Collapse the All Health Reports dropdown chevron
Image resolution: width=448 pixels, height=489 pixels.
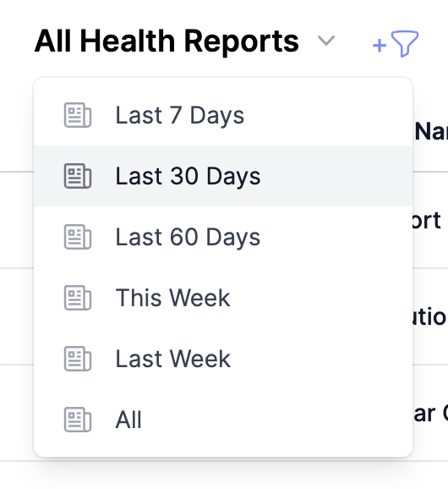pos(326,41)
